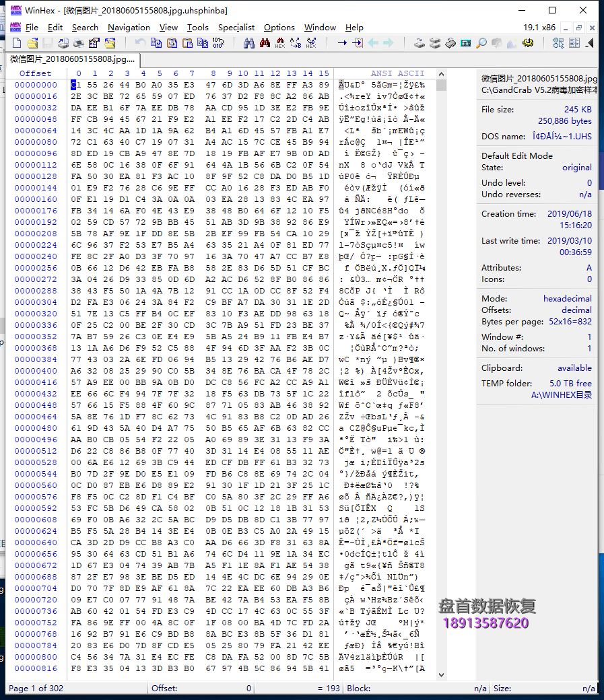Viewport: 604px width, 700px height.
Task: Click the hex view scroll up arrow
Action: (x=442, y=74)
